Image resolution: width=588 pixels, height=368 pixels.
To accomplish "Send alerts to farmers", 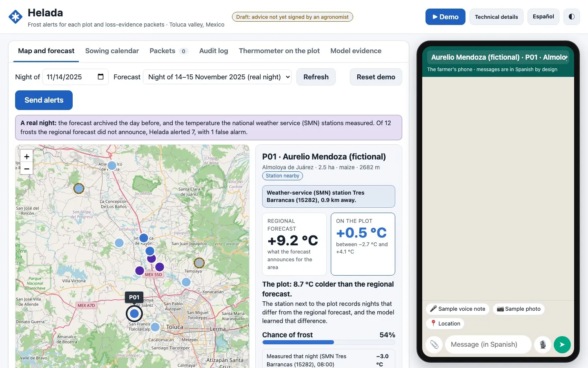I will pos(44,100).
